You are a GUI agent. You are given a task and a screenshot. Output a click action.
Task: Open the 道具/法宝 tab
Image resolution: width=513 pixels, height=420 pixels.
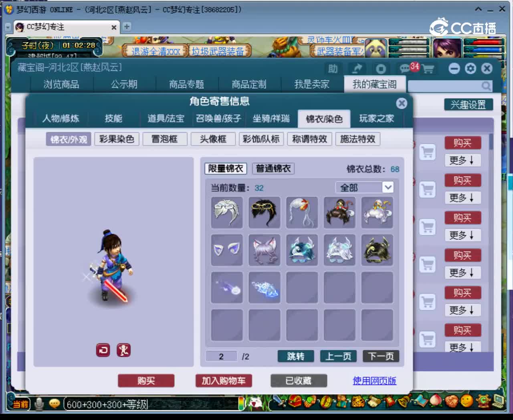(166, 119)
